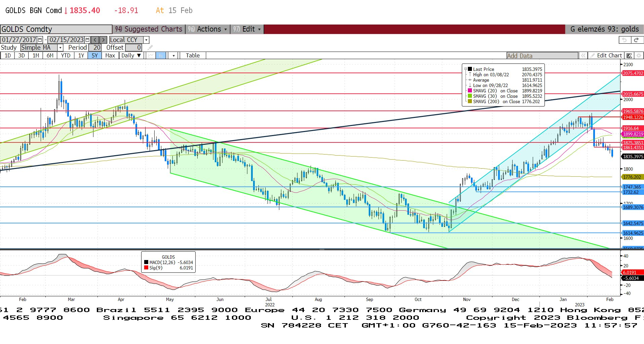
Task: Open the end date calendar picker
Action: 88,40
